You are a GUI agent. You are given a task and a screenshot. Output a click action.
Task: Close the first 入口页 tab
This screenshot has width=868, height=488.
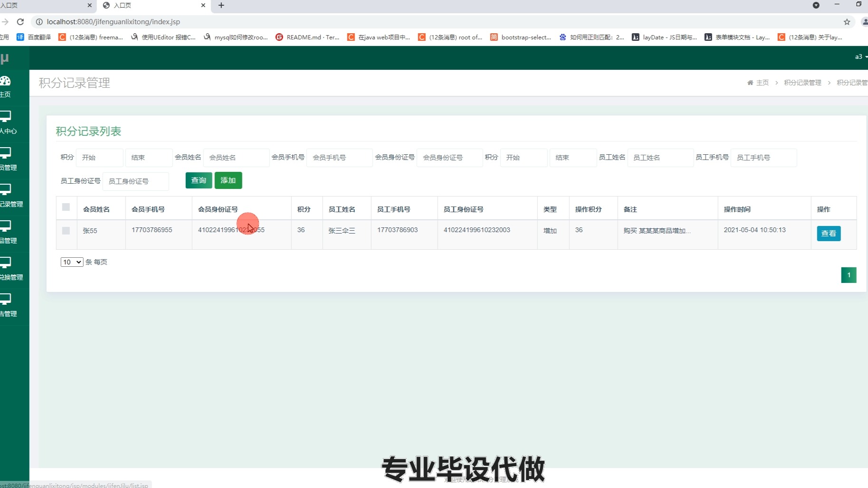[90, 5]
